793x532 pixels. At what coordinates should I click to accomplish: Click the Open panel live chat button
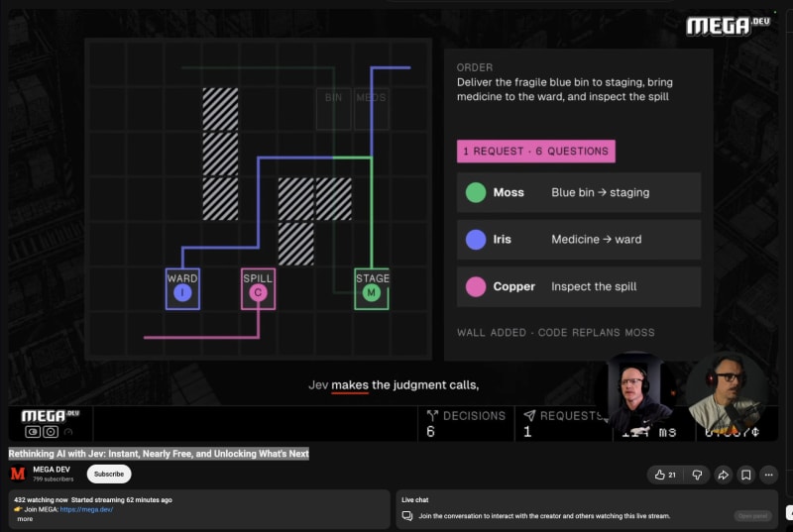click(x=753, y=516)
